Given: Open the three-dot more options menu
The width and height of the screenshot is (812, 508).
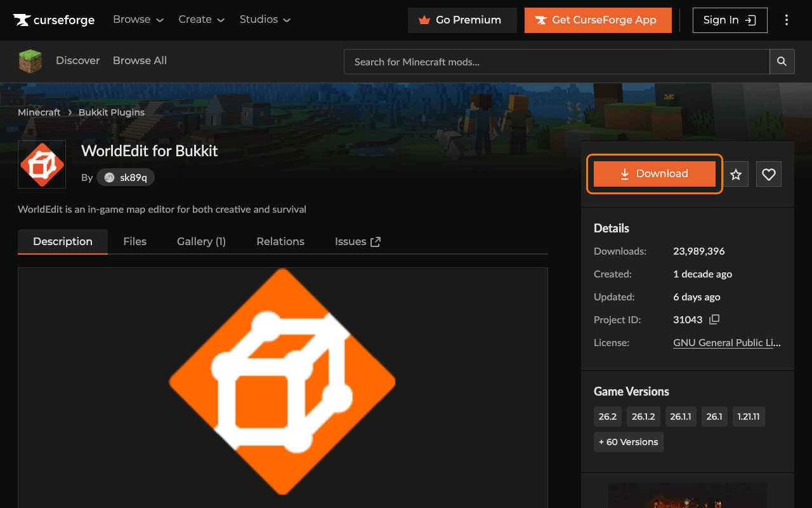Looking at the screenshot, I should [x=787, y=20].
